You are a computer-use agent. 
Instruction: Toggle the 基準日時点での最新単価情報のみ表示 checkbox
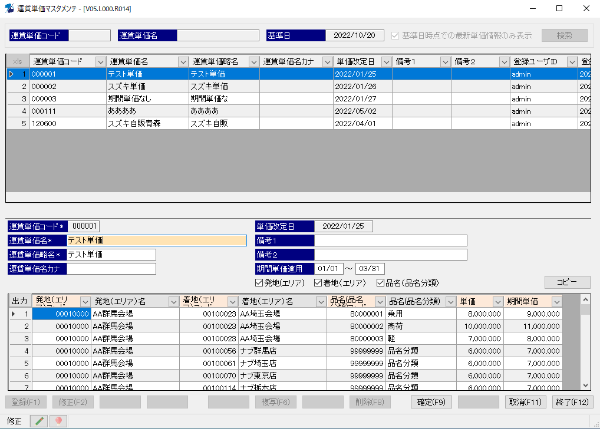395,36
